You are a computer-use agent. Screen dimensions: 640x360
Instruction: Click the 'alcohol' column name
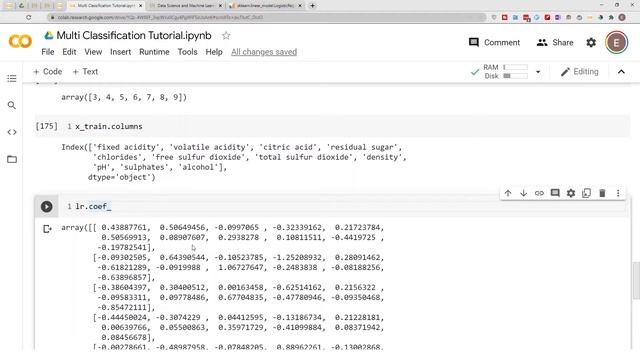[198, 167]
